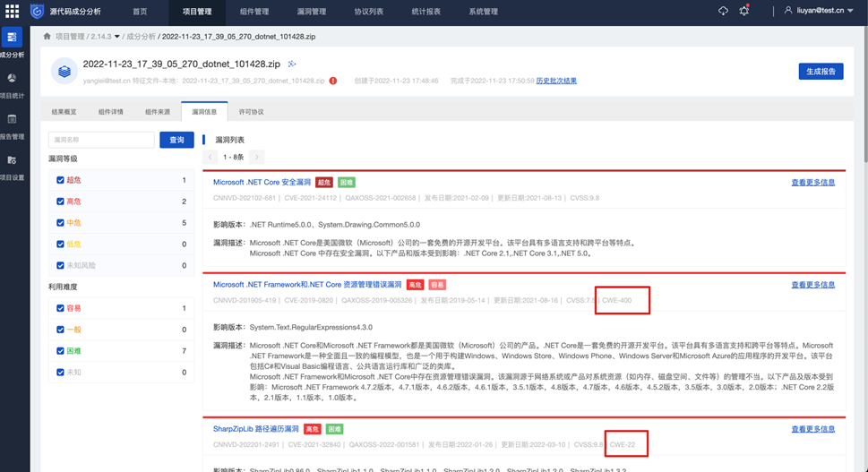Open .NET Framework 资源管理错误漏洞 title
Screen dimensions: 868x472
point(307,285)
